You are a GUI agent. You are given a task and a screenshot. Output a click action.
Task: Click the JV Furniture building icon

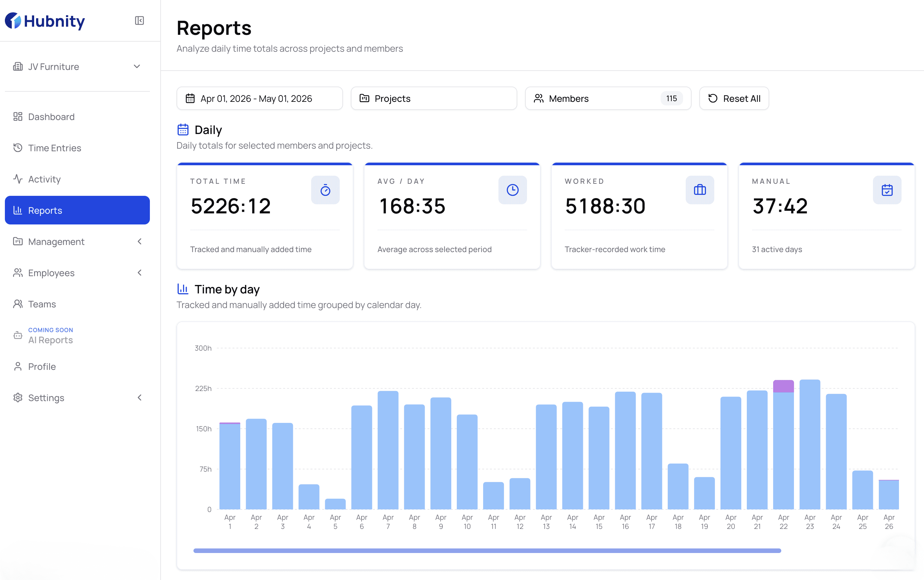tap(18, 66)
